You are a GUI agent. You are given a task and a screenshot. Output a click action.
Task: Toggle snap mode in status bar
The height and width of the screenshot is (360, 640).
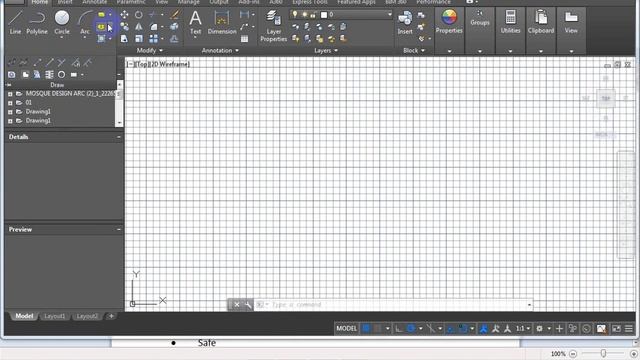(x=378, y=329)
